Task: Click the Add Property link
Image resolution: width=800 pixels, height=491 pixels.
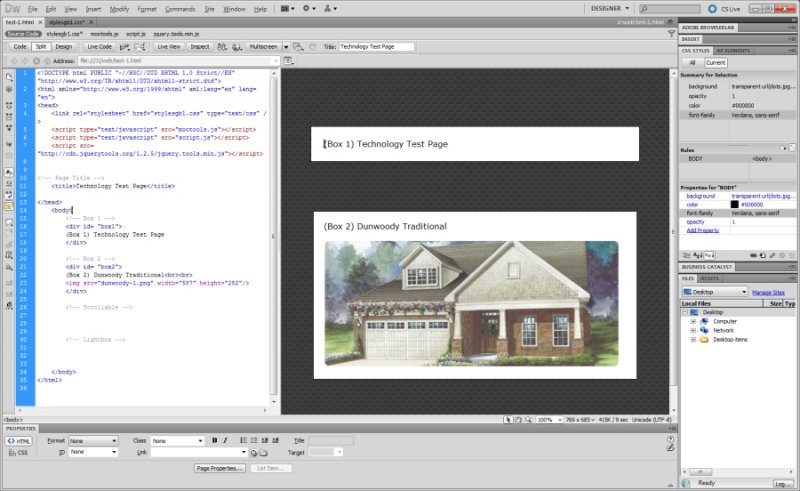Action: [703, 231]
